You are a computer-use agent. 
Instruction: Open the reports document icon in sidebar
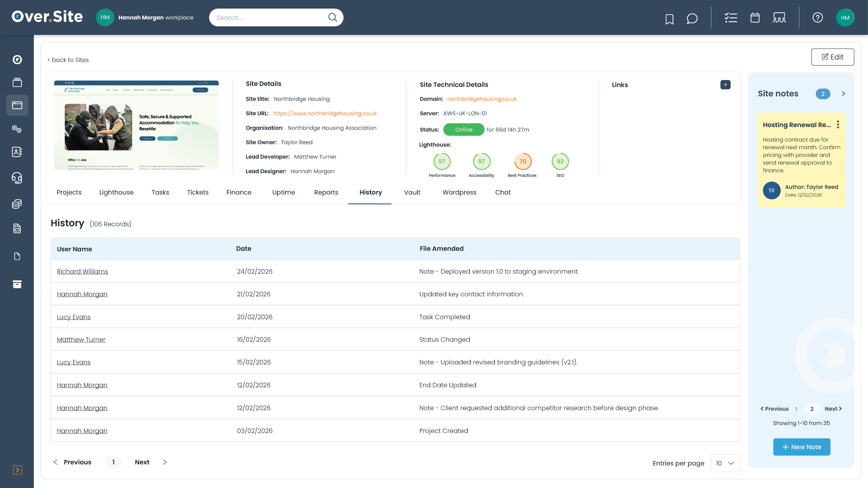(17, 228)
